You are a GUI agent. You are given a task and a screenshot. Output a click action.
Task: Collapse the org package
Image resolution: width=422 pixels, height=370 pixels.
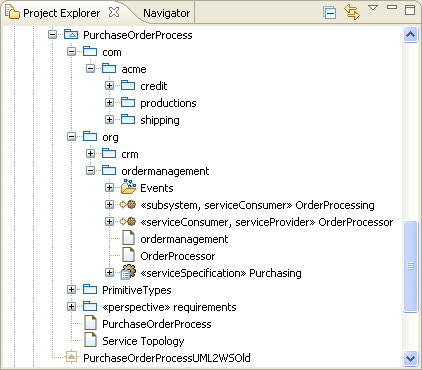[72, 136]
